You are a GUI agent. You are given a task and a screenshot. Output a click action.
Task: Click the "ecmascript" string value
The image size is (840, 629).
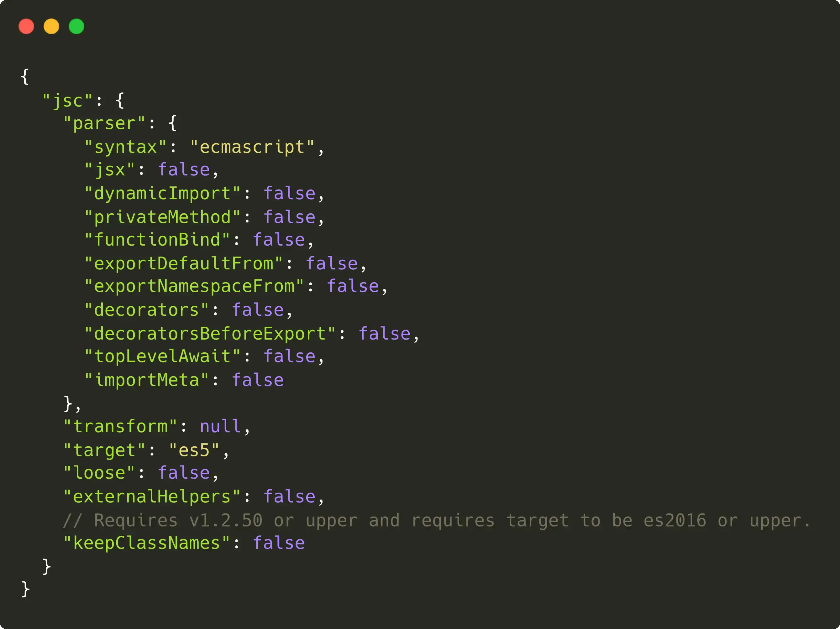point(252,147)
